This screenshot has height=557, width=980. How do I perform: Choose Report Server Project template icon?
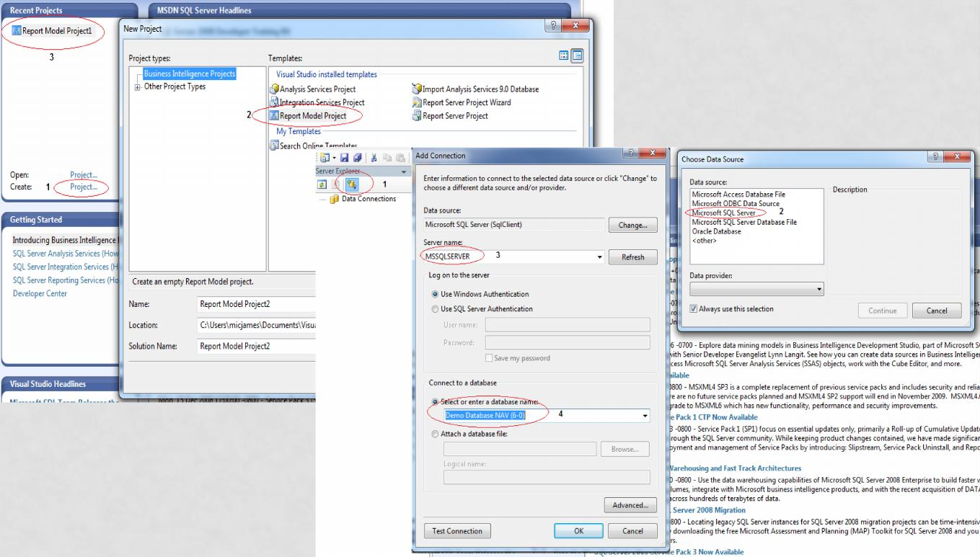[416, 115]
